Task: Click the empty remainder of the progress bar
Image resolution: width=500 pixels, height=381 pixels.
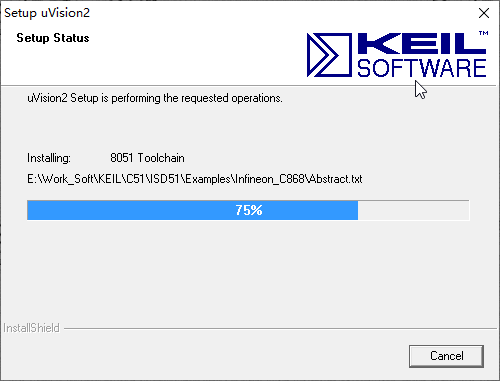Action: tap(413, 210)
